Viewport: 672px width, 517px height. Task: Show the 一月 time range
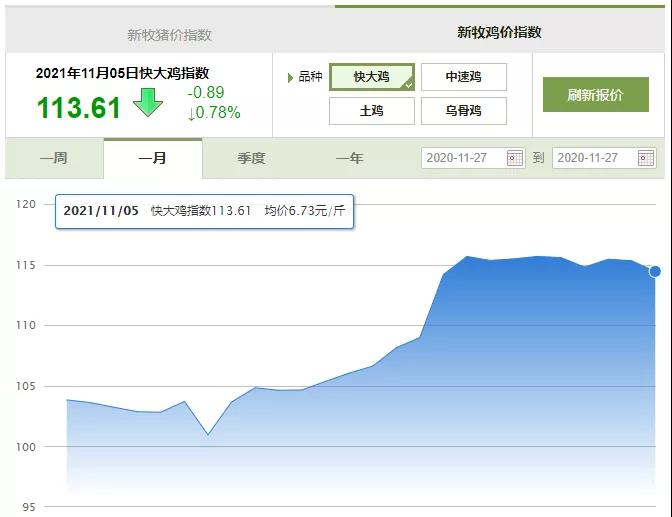pos(153,158)
